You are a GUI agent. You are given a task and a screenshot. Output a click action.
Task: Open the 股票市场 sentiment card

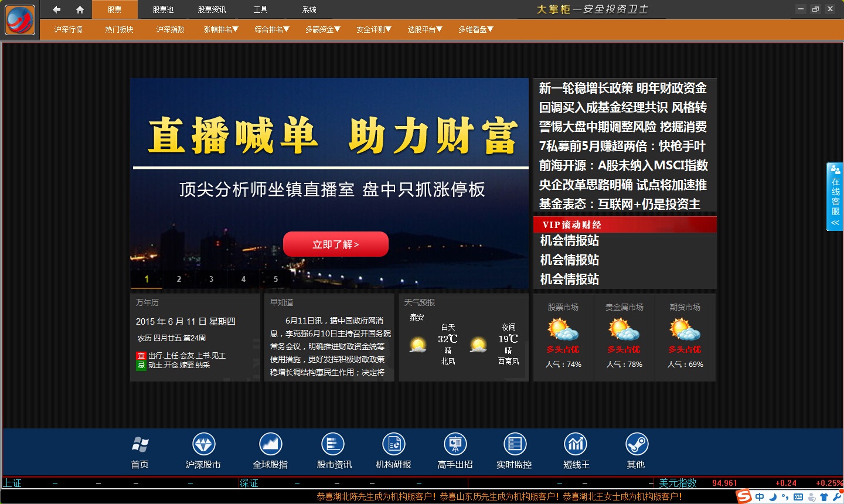[563, 337]
